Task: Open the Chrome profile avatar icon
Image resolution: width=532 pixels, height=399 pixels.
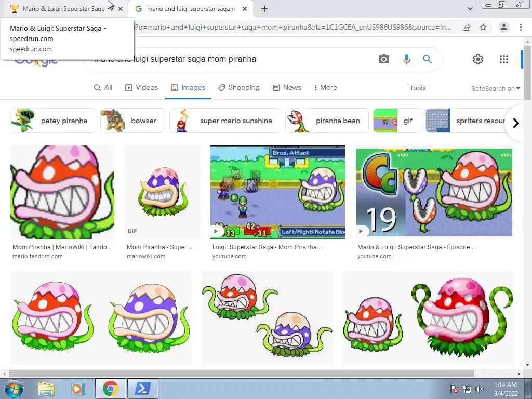Action: point(504,27)
